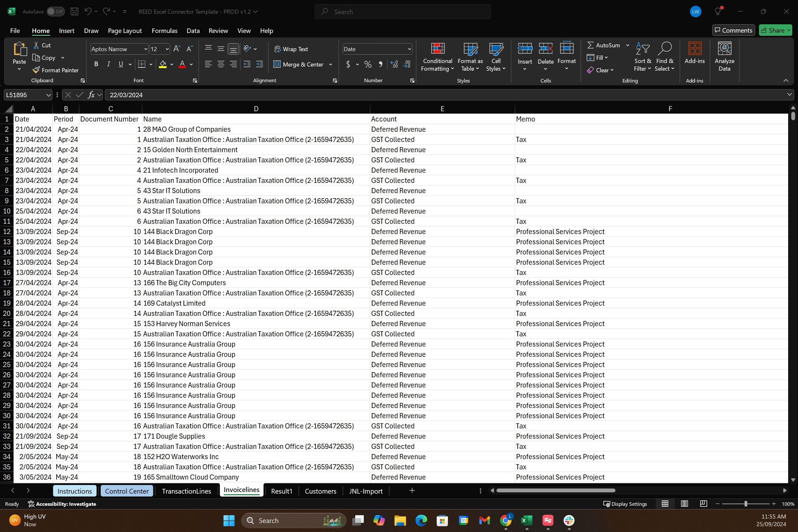Image resolution: width=798 pixels, height=532 pixels.
Task: Click Increase Font Size icon
Action: coord(176,49)
